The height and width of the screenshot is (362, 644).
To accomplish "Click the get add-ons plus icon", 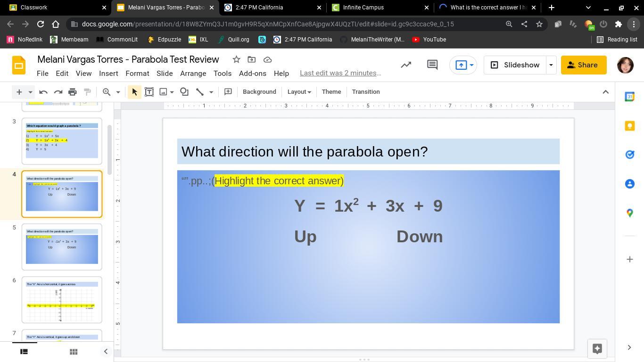I will coord(630,259).
